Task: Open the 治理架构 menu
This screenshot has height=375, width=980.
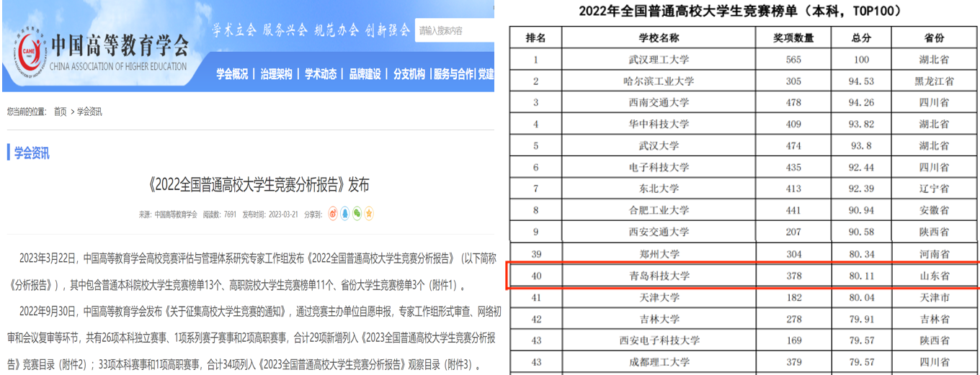Action: (x=277, y=74)
